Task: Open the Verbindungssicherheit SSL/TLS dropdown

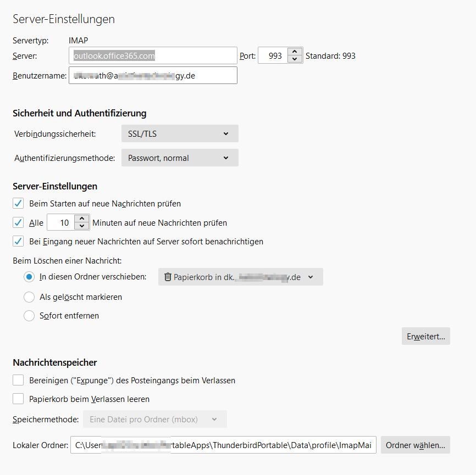Action: (x=180, y=133)
